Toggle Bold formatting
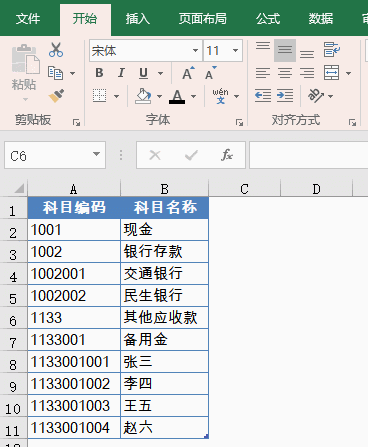368x447 pixels. point(99,73)
